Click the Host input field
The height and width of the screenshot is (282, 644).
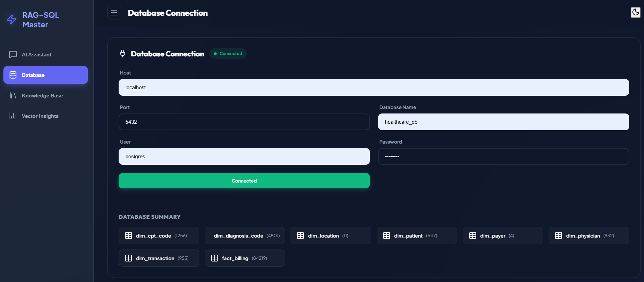(x=374, y=88)
